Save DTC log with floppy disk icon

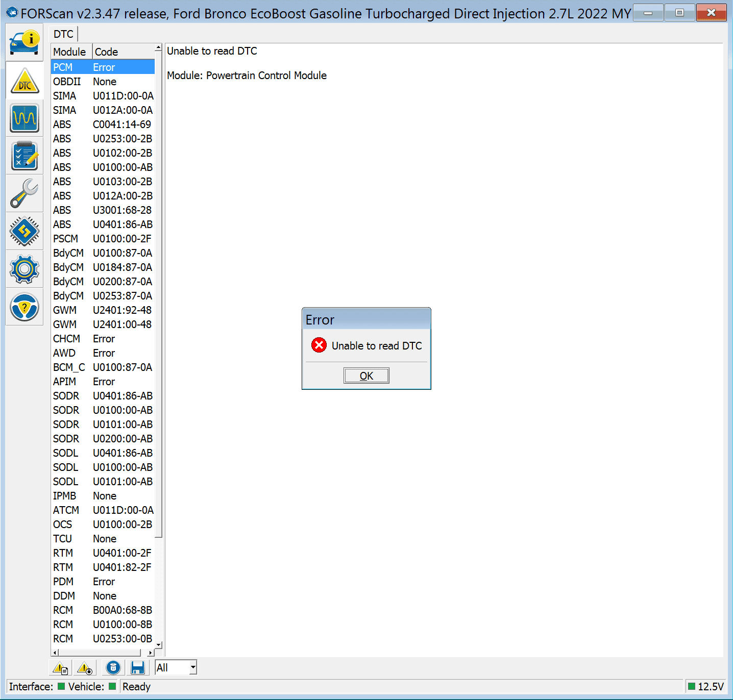[138, 667]
